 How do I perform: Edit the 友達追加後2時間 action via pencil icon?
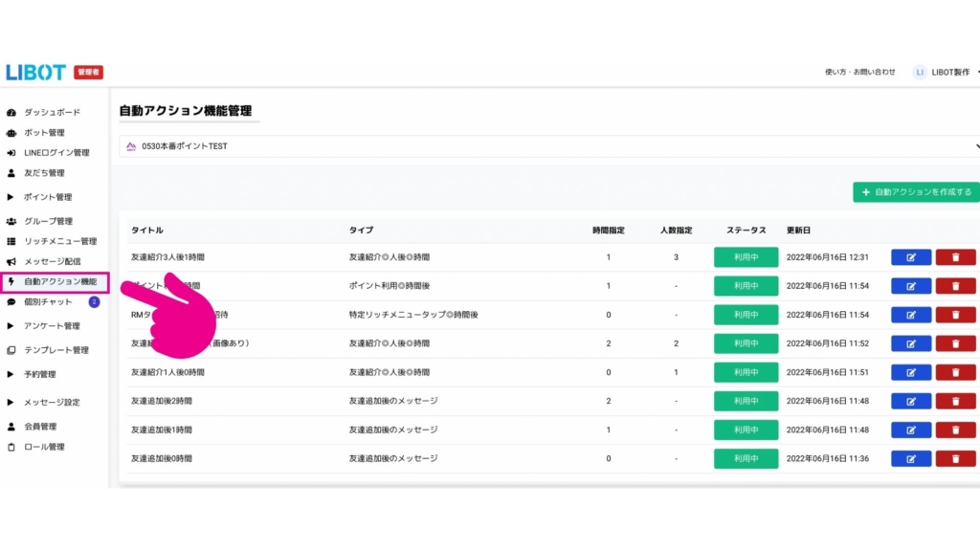click(x=910, y=401)
